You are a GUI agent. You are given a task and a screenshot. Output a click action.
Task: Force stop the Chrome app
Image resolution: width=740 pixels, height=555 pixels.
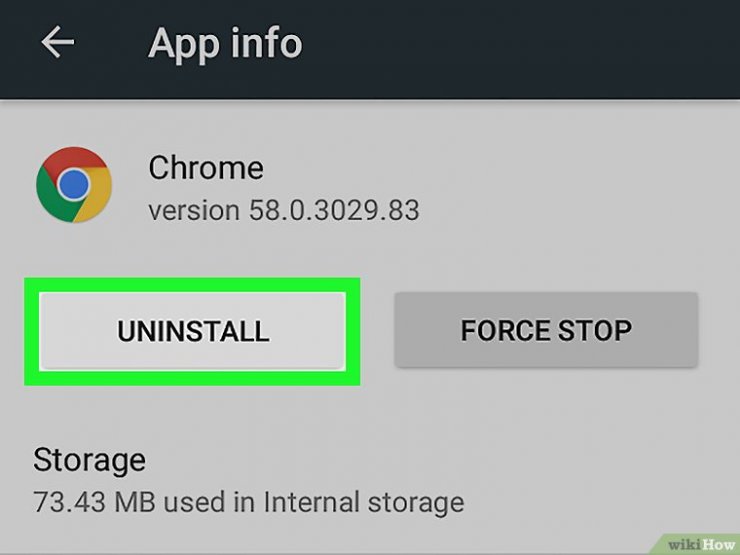click(546, 330)
